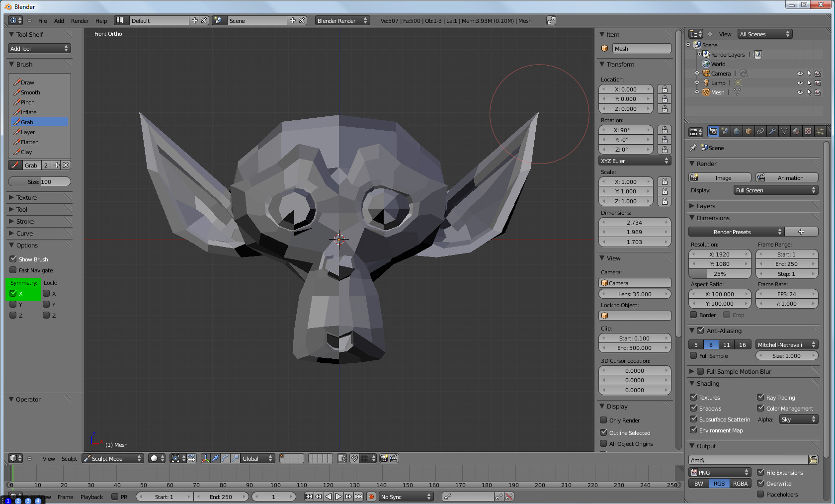835x504 pixels.
Task: Select the translate manipulator arrow icon
Action: pos(215,458)
